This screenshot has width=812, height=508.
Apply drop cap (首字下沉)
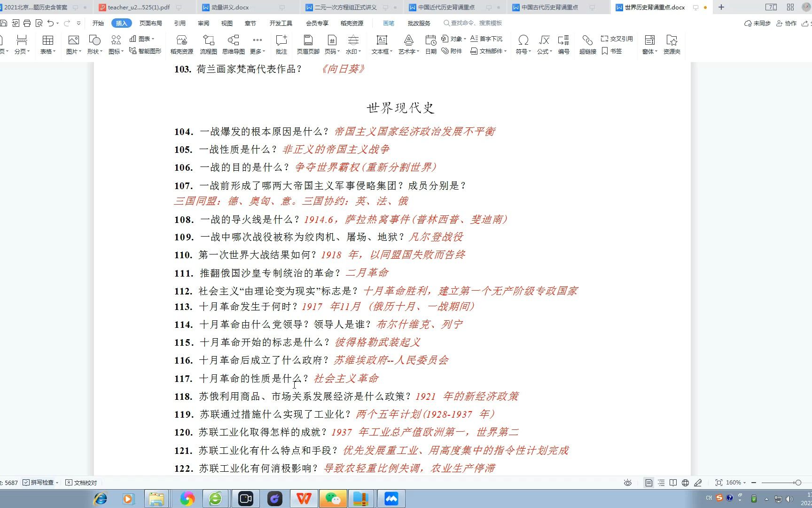pos(486,39)
